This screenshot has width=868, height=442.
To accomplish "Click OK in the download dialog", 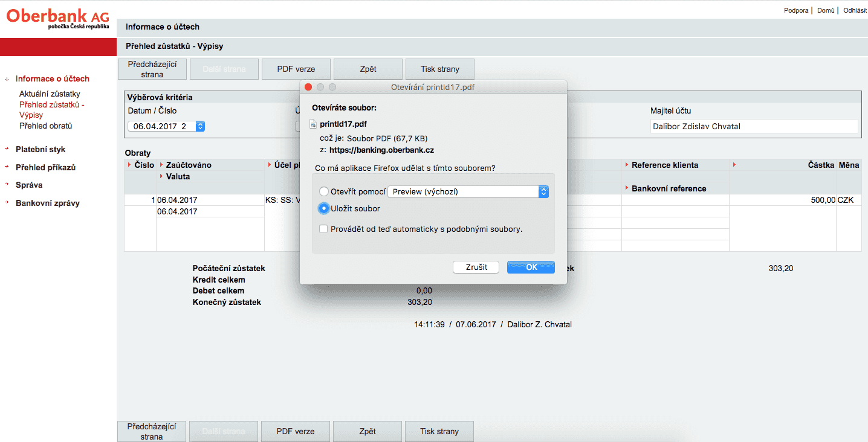I will tap(531, 267).
